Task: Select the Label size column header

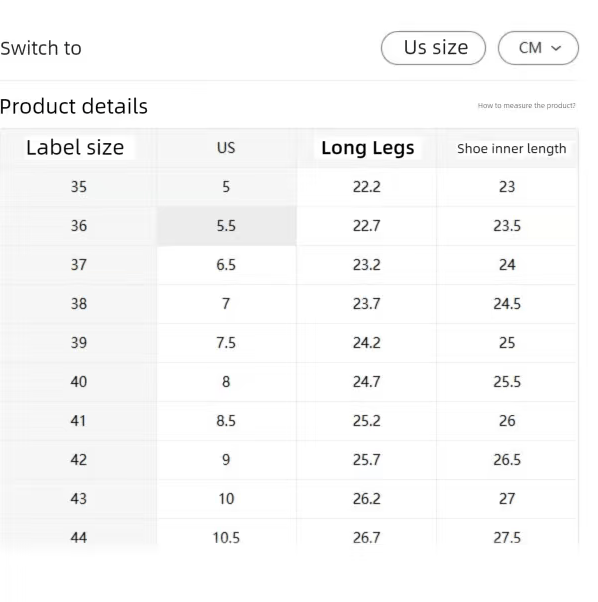Action: click(75, 148)
